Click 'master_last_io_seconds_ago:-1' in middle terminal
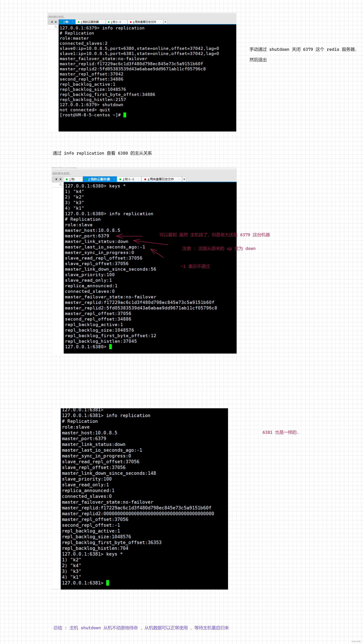Viewport: 364px width, 644px height. click(105, 247)
